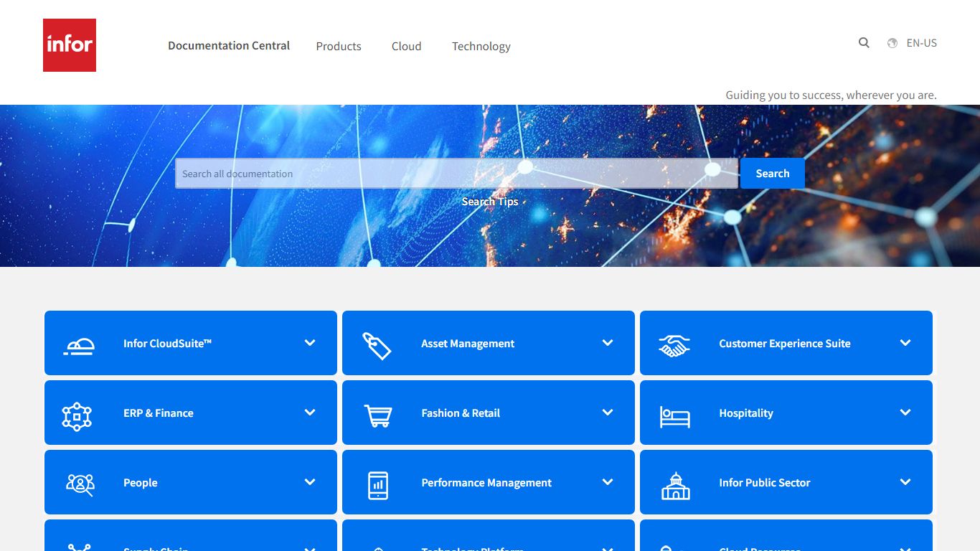
Task: Expand the Infor CloudSuite chevron
Action: pyautogui.click(x=310, y=343)
